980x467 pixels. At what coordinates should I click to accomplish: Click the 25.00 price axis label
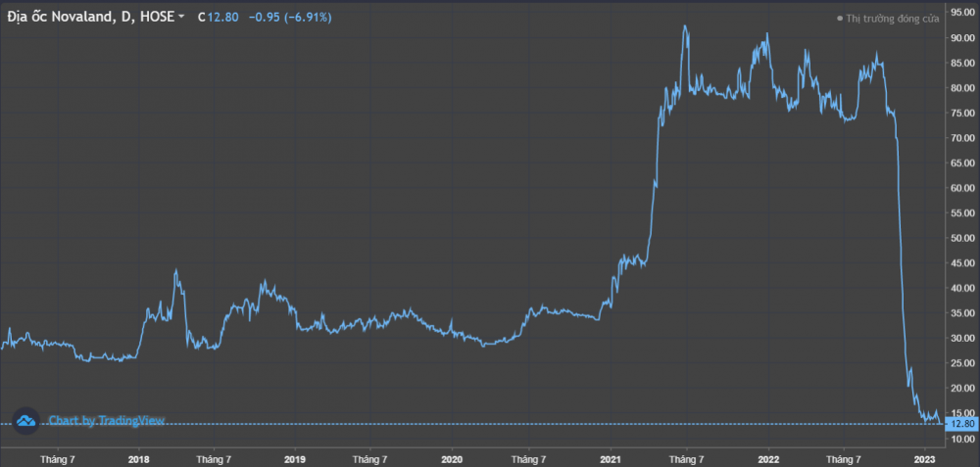click(x=962, y=363)
